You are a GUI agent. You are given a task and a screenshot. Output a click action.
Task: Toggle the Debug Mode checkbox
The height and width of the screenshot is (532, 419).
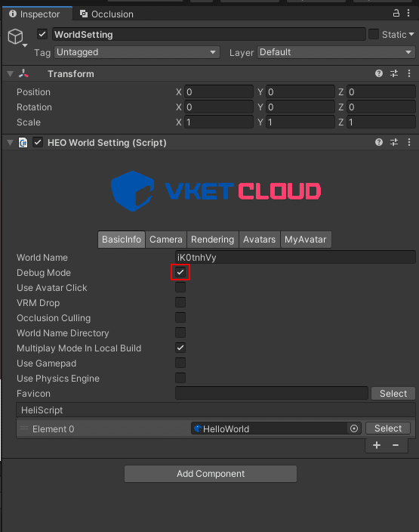[x=180, y=272]
